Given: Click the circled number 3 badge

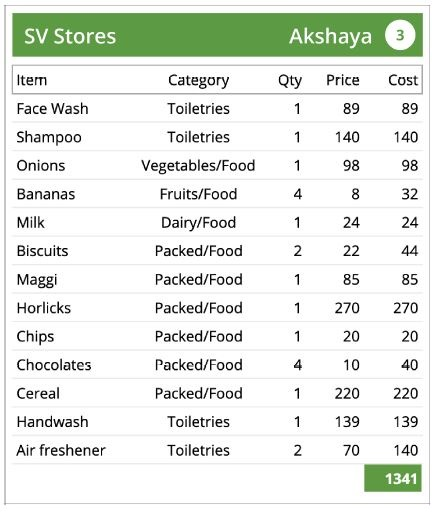Looking at the screenshot, I should pyautogui.click(x=400, y=35).
